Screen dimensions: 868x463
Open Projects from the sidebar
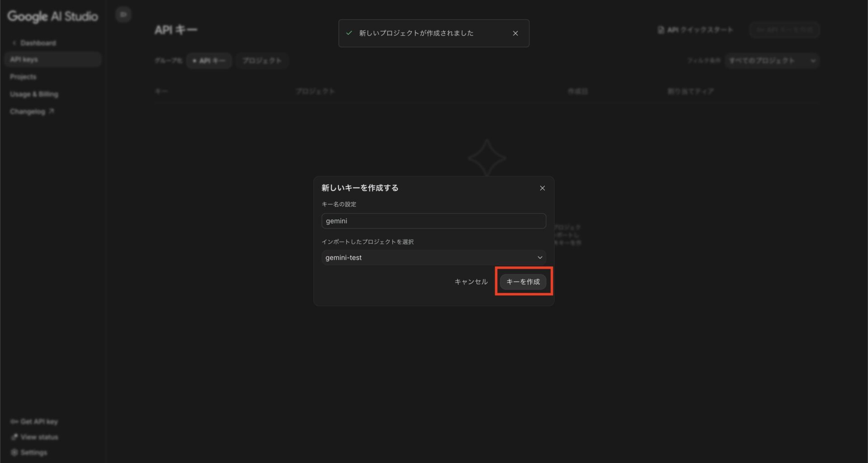(x=23, y=77)
